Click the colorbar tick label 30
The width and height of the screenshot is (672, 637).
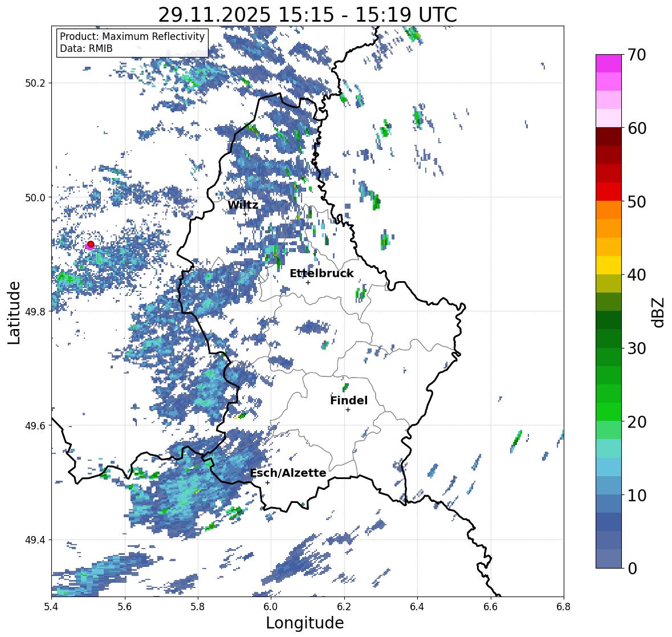tap(637, 348)
